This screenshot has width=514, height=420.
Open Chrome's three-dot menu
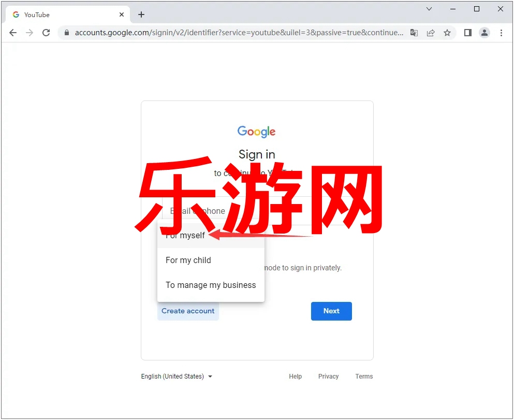tap(501, 33)
